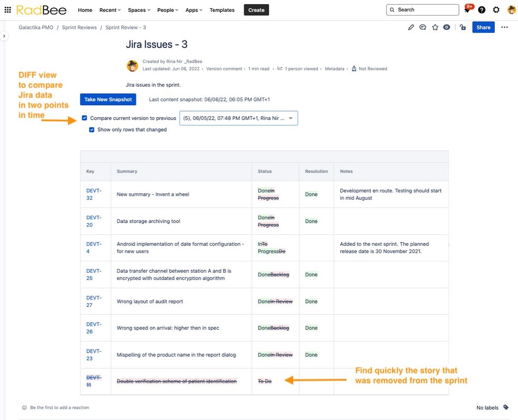The image size is (518, 420).
Task: Open the notifications bell icon
Action: pyautogui.click(x=467, y=10)
